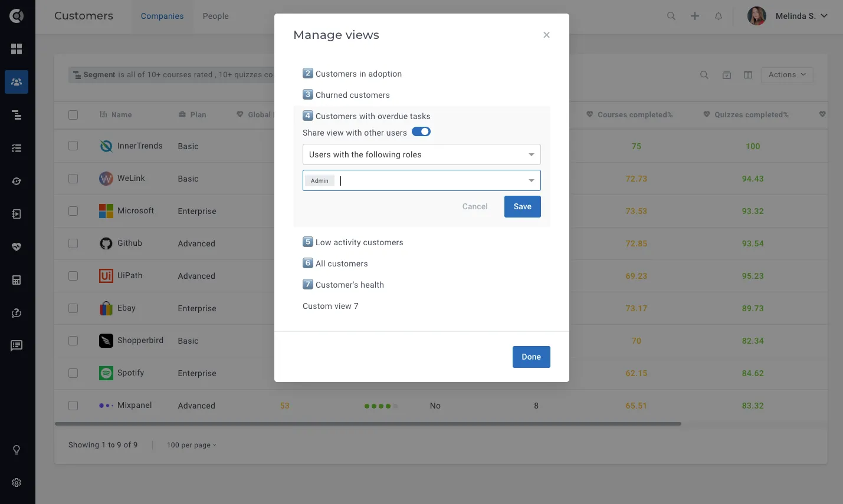Switch to the Companies tab

tap(162, 16)
